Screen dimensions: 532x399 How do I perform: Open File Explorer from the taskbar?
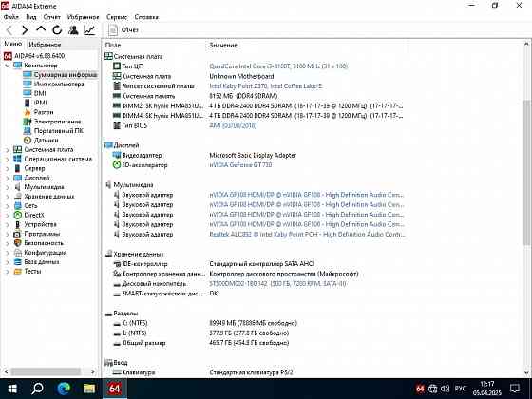(89, 389)
